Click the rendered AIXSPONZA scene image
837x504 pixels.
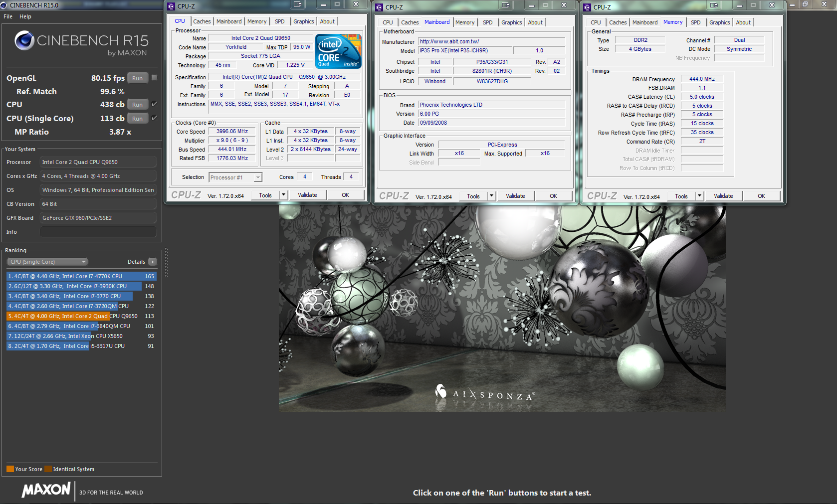point(502,308)
